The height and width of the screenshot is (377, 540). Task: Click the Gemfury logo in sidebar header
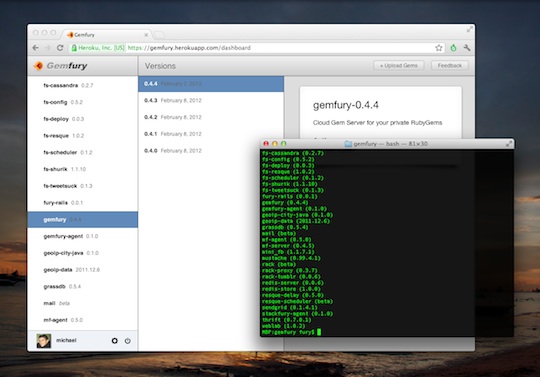(x=61, y=65)
